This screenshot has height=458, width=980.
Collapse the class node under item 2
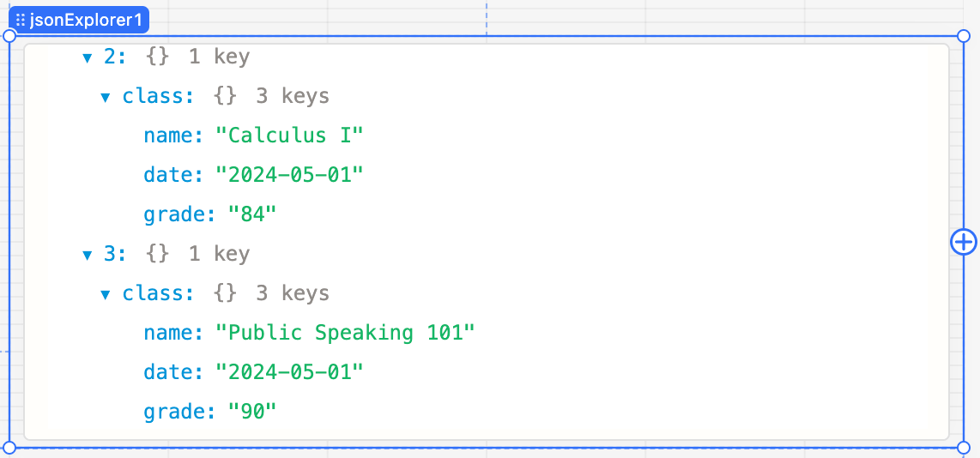pos(106,98)
